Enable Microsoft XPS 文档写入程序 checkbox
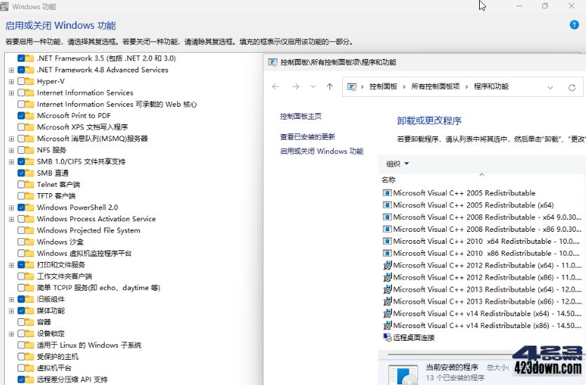The image size is (588, 385). (21, 127)
